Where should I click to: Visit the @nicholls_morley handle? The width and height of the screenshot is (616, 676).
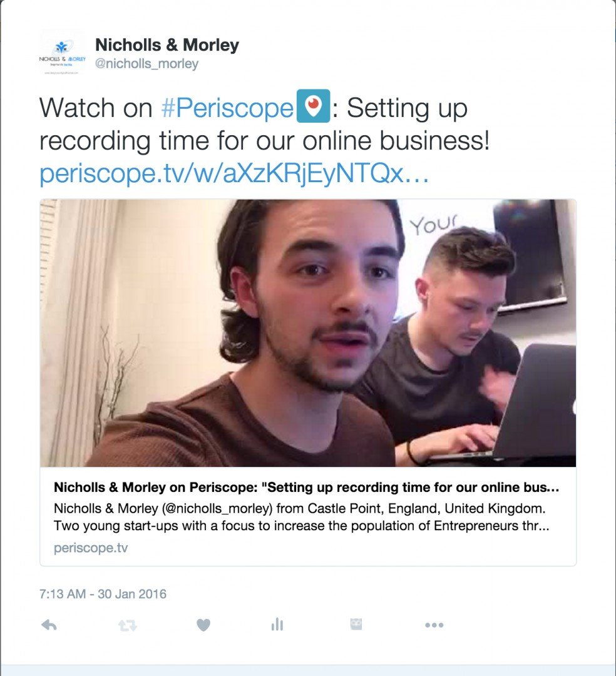coord(146,64)
